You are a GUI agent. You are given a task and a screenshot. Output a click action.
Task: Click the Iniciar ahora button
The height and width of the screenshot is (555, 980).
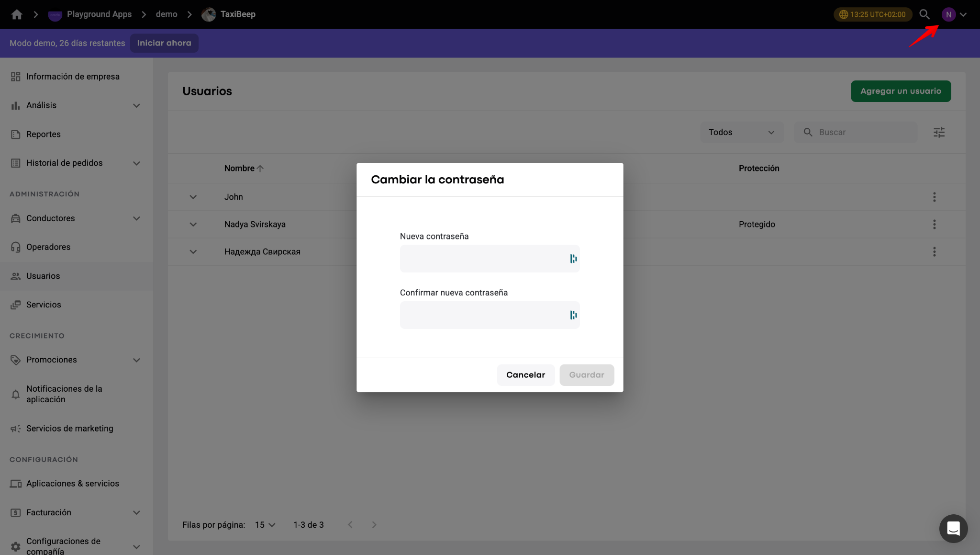164,43
